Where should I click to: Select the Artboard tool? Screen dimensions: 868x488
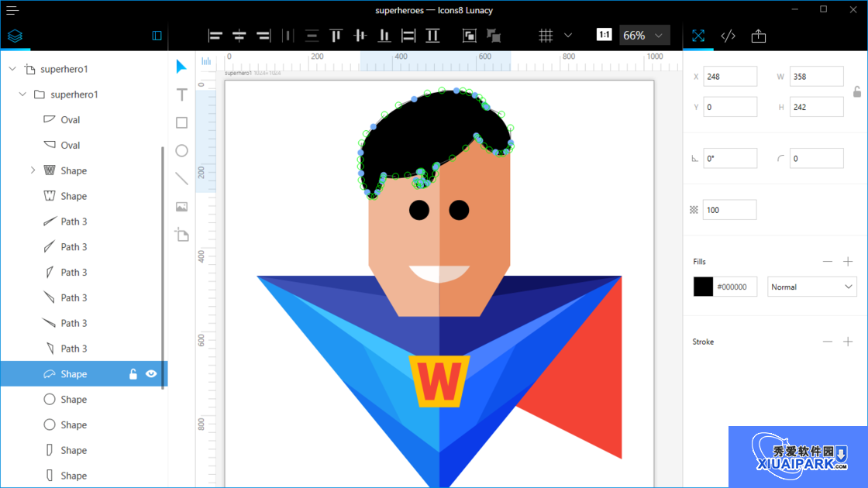click(x=181, y=235)
